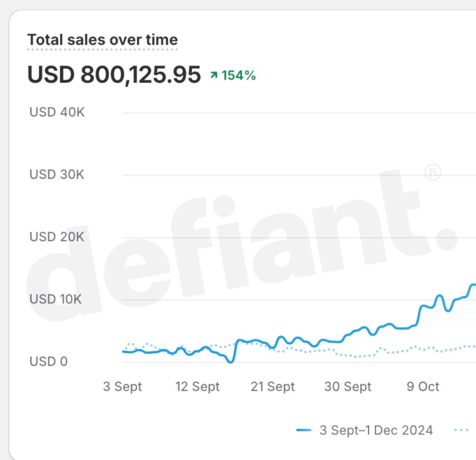Image resolution: width=476 pixels, height=460 pixels.
Task: Select the USD 20K axis label
Action: [57, 237]
